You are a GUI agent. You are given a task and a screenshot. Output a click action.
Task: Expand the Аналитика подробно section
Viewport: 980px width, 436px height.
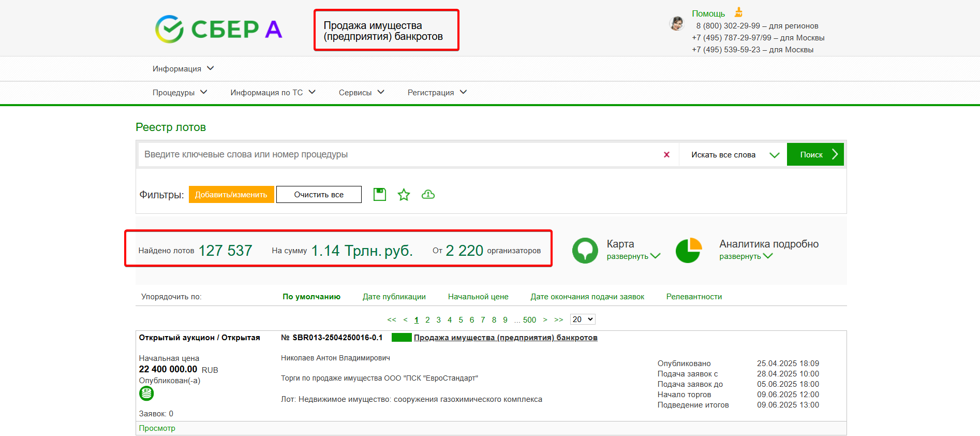pyautogui.click(x=746, y=256)
